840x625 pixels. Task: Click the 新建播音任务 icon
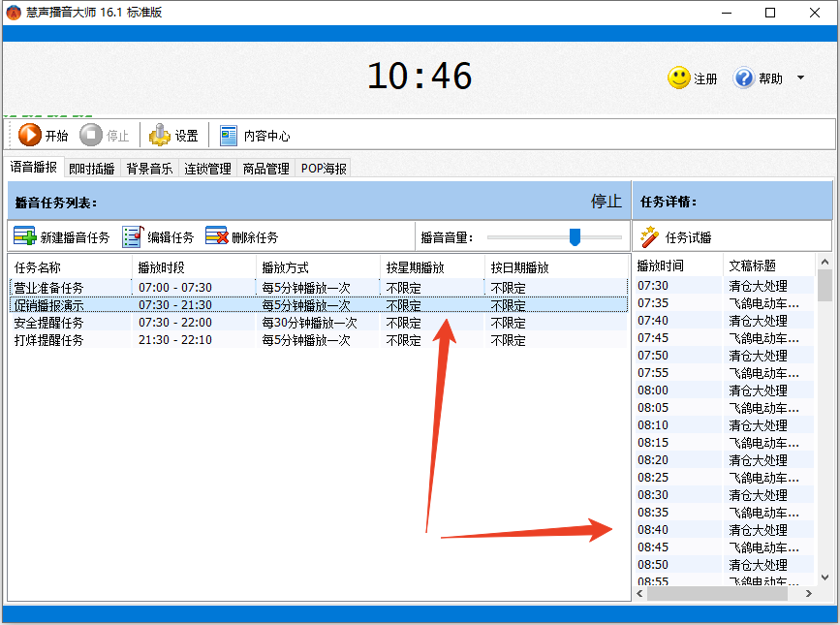click(23, 235)
